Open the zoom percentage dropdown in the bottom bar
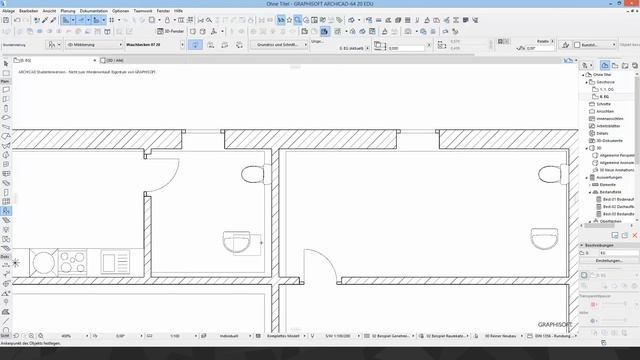The height and width of the screenshot is (360, 640). tap(87, 336)
